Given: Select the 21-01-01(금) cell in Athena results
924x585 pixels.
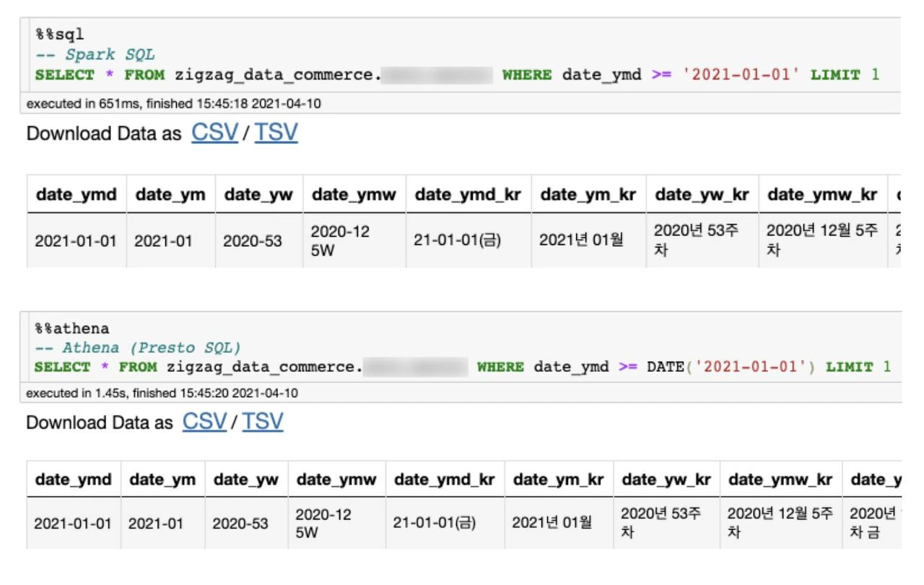Looking at the screenshot, I should [445, 523].
